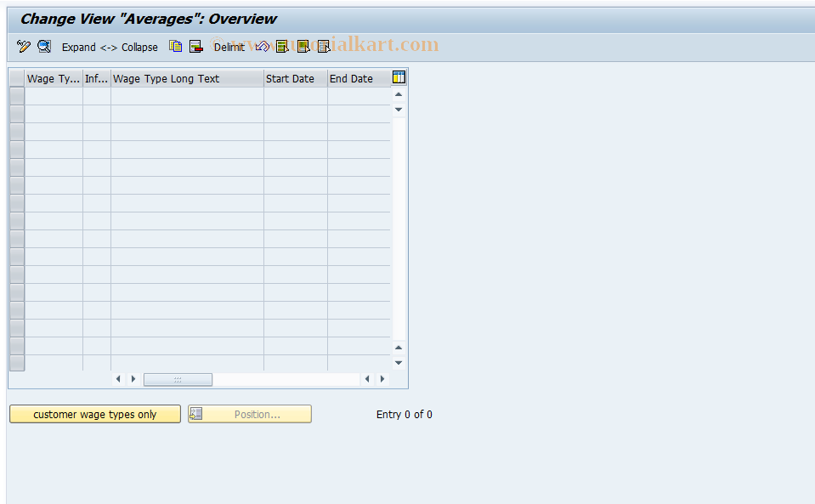
Task: Click the horizontal scrollbar thumb
Action: [x=178, y=380]
